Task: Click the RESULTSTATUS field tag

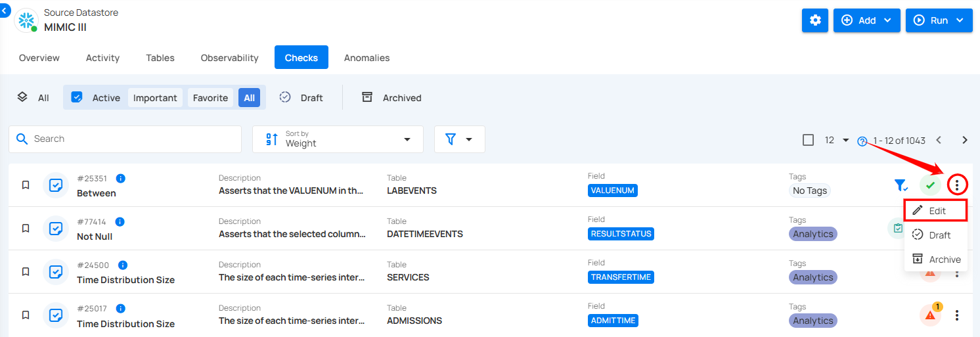Action: pos(621,234)
